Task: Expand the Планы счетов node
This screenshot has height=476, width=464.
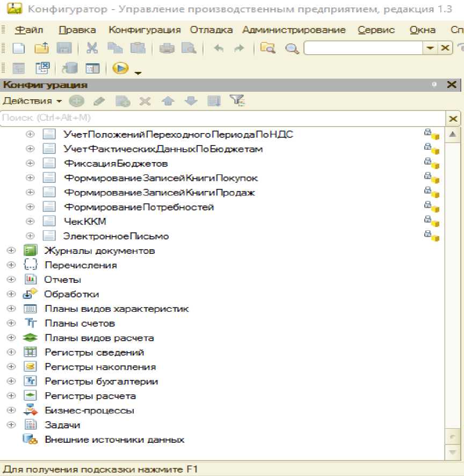Action: [11, 323]
